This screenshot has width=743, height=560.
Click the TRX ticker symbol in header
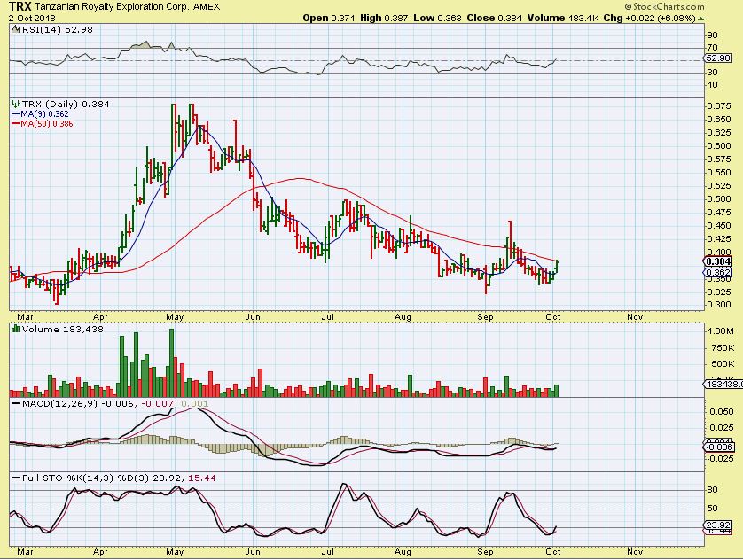[20, 6]
